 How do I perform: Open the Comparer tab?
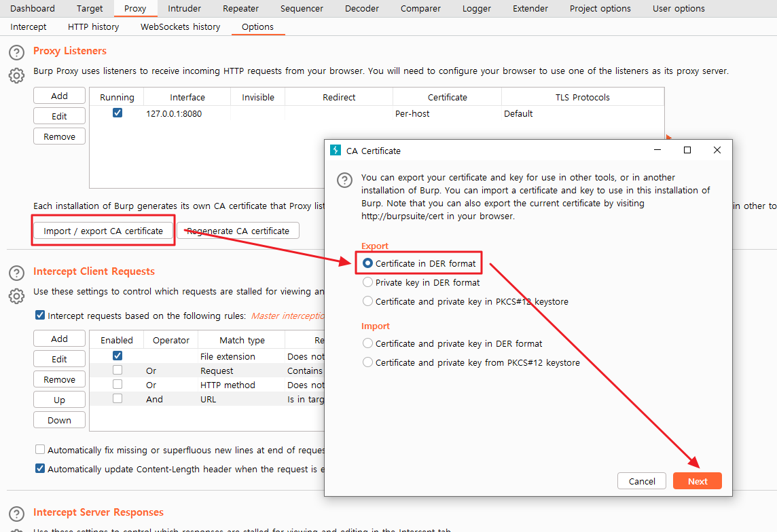click(420, 8)
